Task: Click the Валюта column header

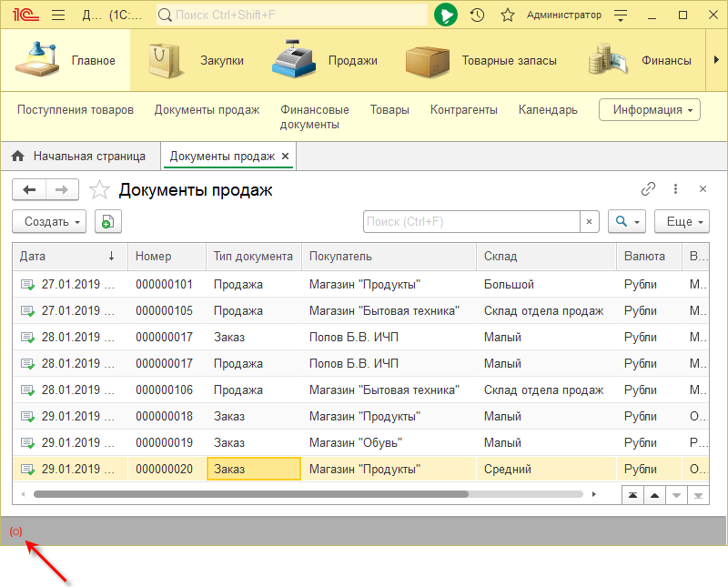Action: [649, 257]
